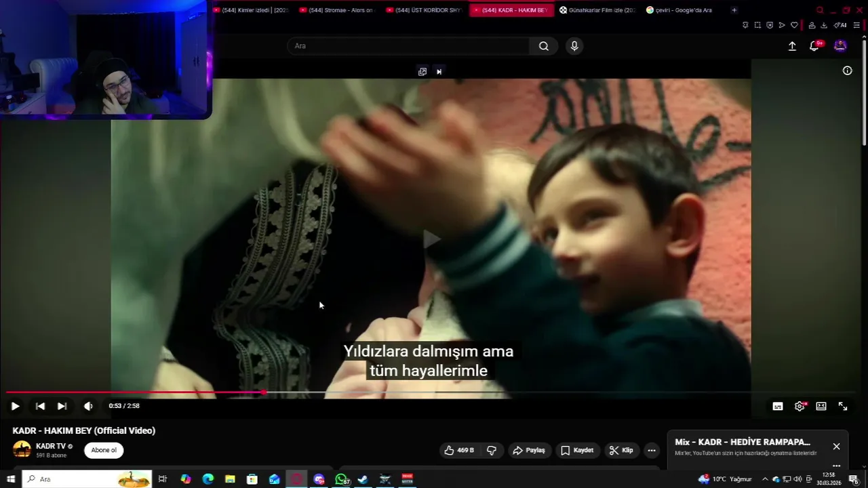Switch to theater mode
Viewport: 868px width, 488px height.
821,406
